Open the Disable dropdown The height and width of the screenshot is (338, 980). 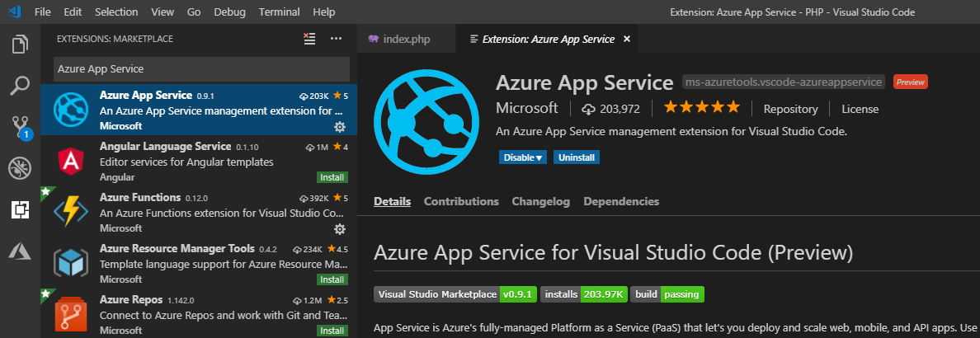(x=522, y=157)
